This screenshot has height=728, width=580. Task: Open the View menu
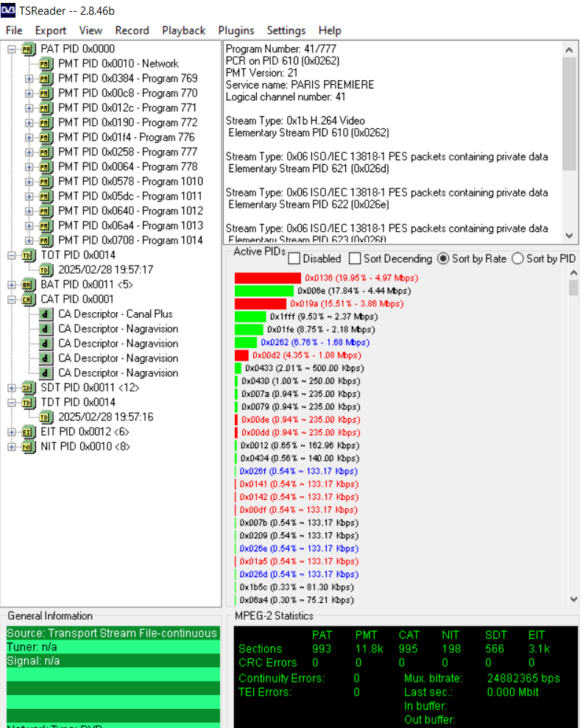[91, 31]
